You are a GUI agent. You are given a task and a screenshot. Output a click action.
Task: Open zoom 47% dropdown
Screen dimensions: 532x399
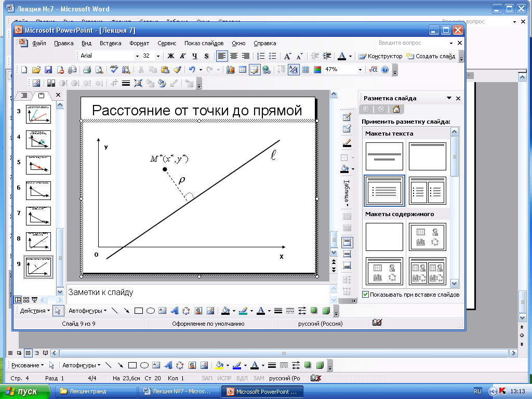point(360,70)
